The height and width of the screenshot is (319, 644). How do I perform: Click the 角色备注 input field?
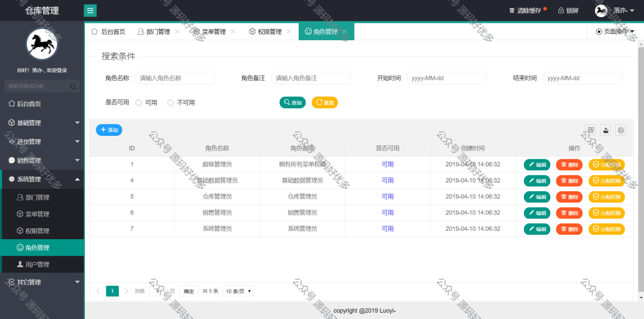pos(311,78)
